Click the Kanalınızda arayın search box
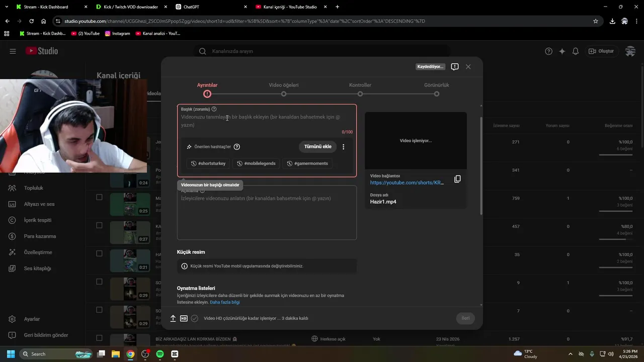The width and height of the screenshot is (644, 362). tap(322, 51)
